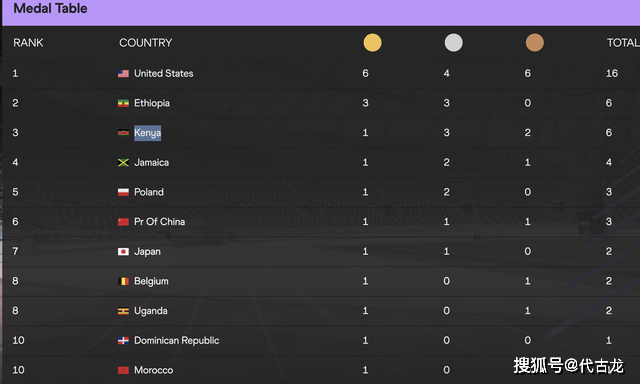Click United States total of 16
Image resolution: width=640 pixels, height=384 pixels.
tap(612, 73)
